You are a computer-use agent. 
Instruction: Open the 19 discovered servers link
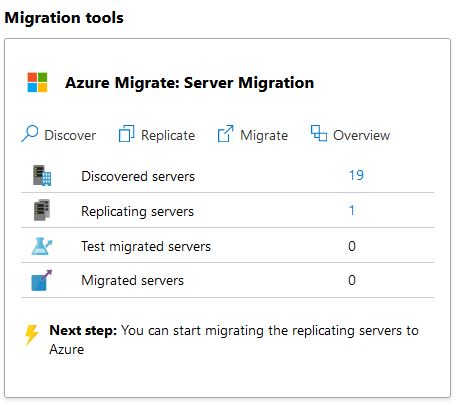tap(356, 175)
